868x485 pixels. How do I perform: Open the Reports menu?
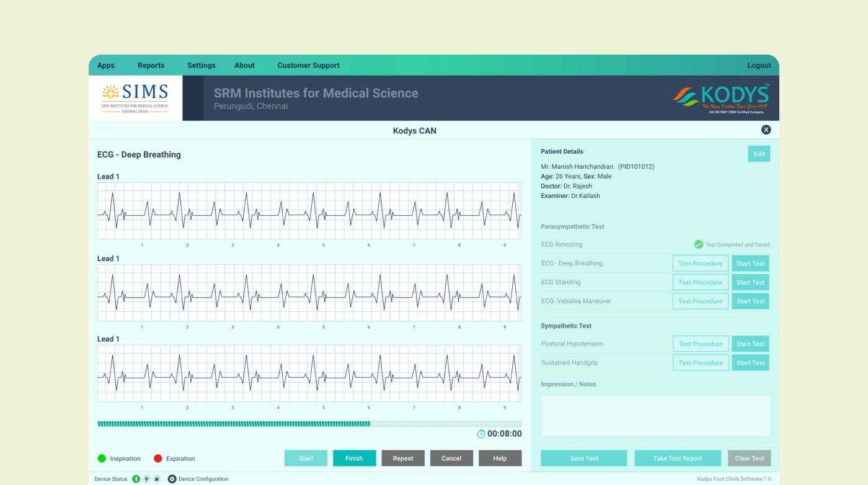coord(151,65)
